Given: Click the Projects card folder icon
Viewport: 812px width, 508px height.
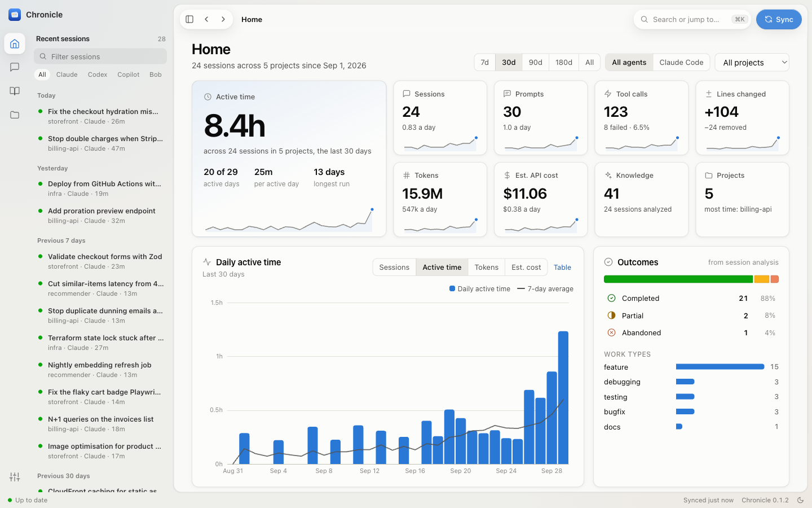Looking at the screenshot, I should 709,176.
